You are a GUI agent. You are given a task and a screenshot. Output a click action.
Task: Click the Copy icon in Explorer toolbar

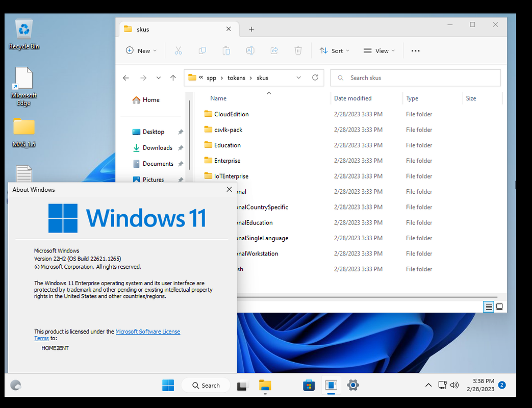202,51
